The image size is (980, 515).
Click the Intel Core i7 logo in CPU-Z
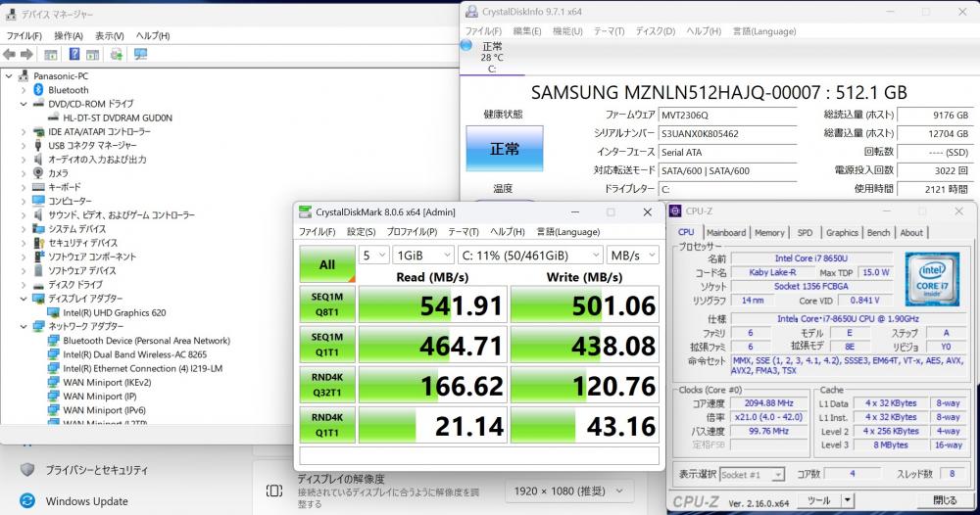coord(932,279)
